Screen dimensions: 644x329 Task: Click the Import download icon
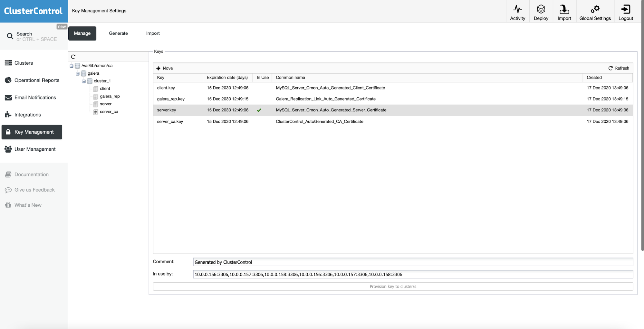point(564,9)
